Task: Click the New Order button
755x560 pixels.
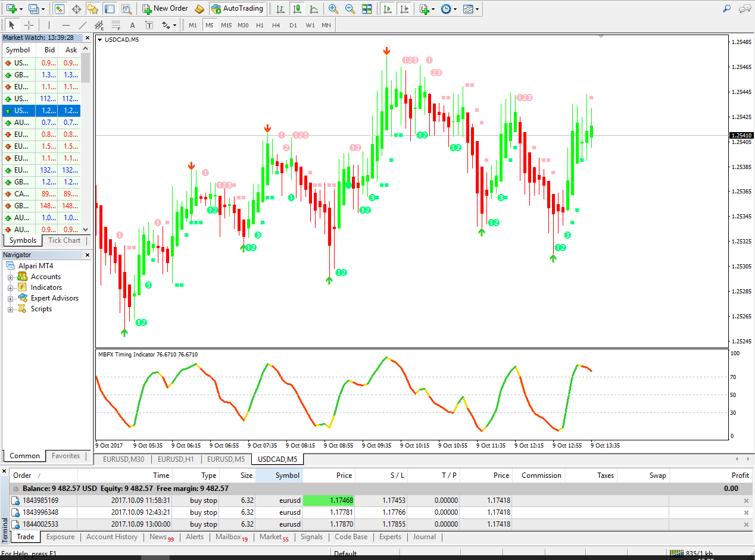Action: click(166, 9)
